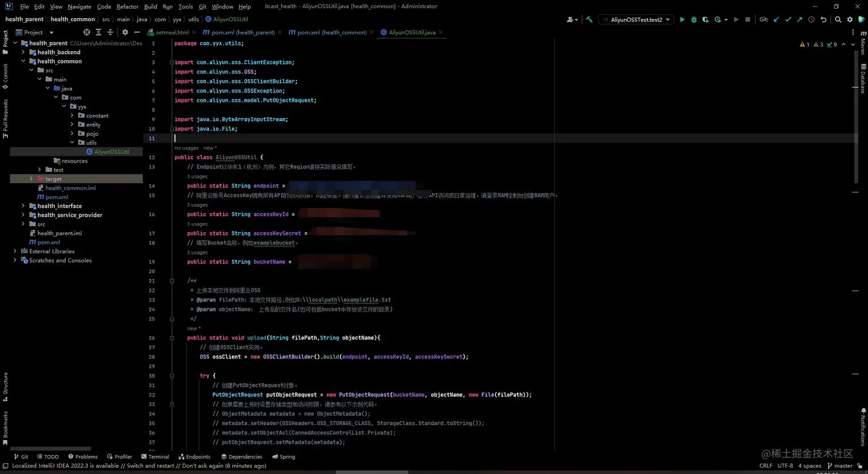
Task: Open the File menu
Action: [24, 6]
